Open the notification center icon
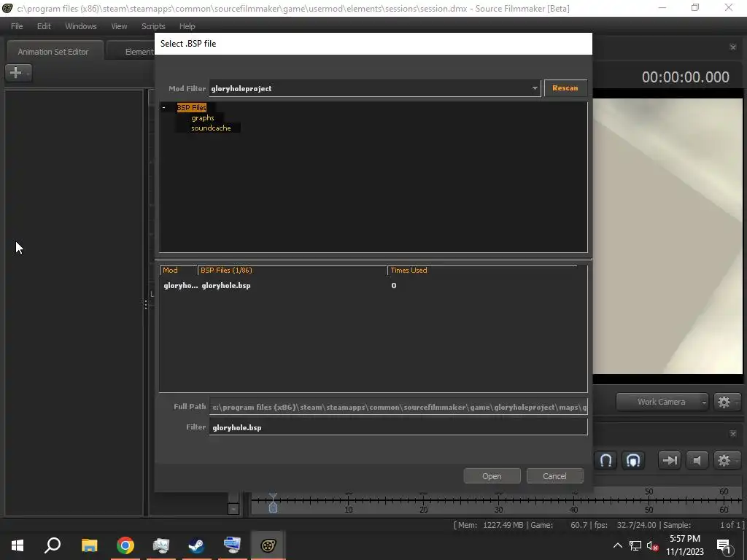Screen dimensions: 747x560 point(724,546)
